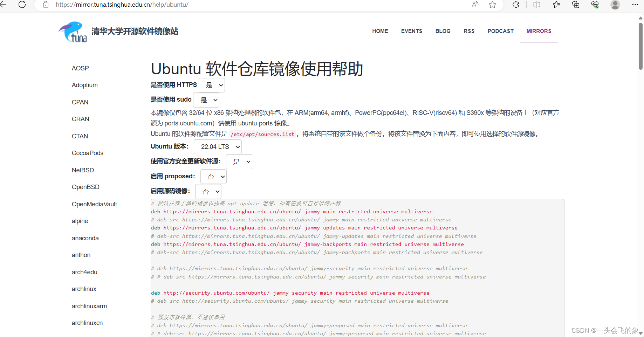Open the site permissions lock icon
This screenshot has width=644, height=337.
[x=46, y=5]
